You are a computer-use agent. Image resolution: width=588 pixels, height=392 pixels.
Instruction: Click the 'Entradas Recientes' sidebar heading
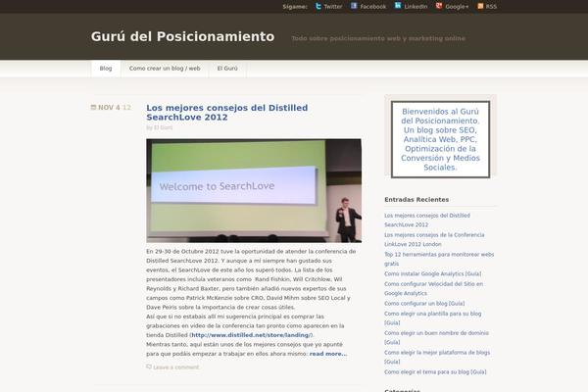416,200
